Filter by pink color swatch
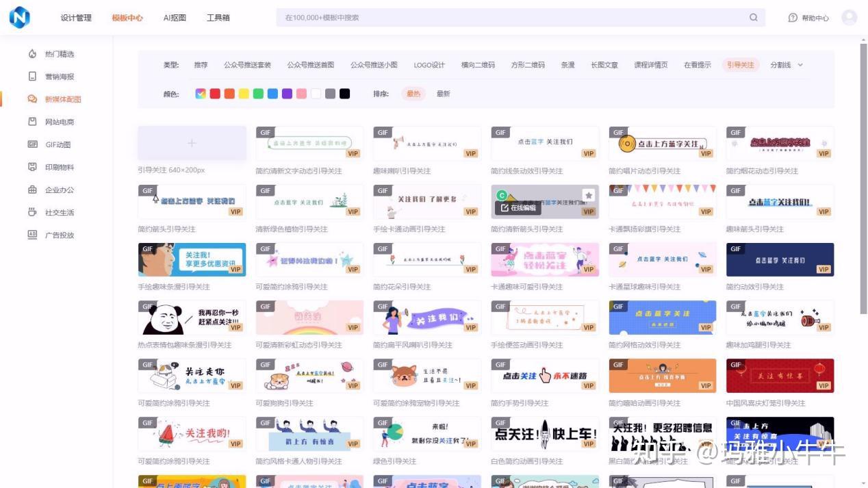The image size is (868, 488). (301, 94)
